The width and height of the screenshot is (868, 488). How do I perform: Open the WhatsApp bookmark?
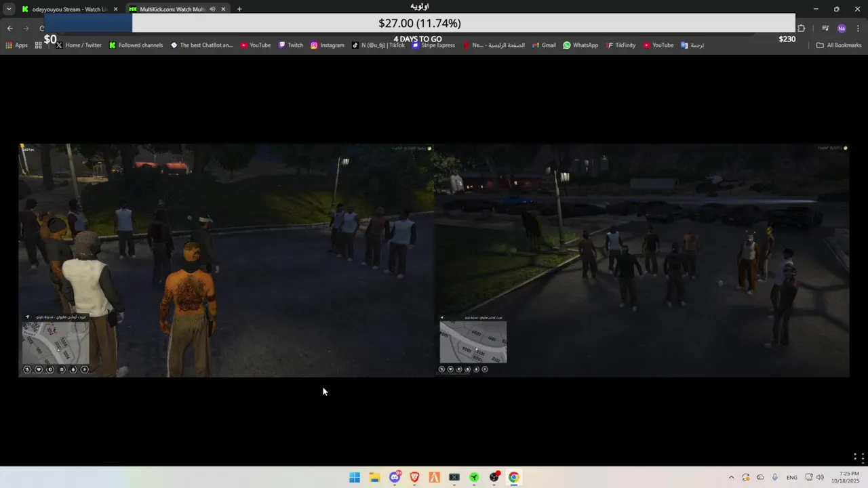click(580, 45)
